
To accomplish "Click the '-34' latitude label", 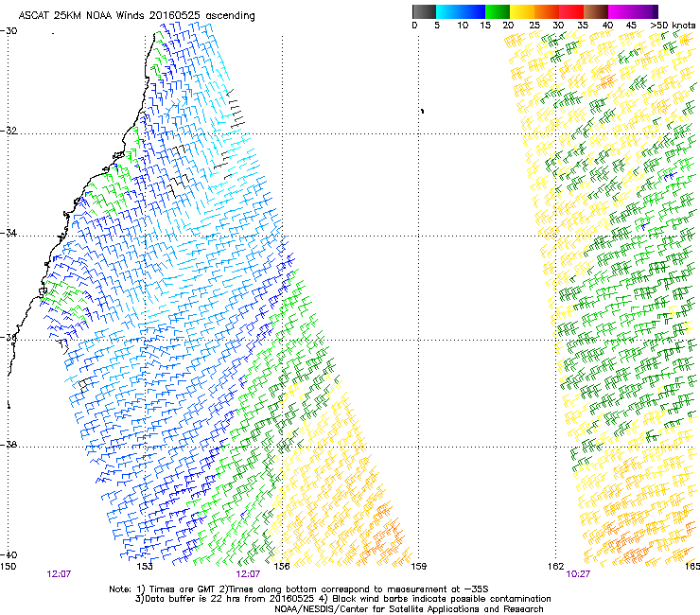I will click(x=9, y=233).
